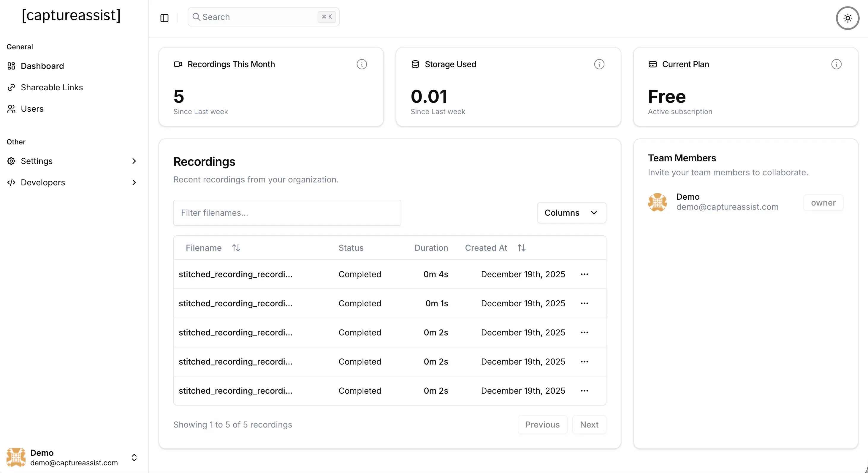This screenshot has width=868, height=473.
Task: Open the Columns dropdown
Action: [x=571, y=213]
